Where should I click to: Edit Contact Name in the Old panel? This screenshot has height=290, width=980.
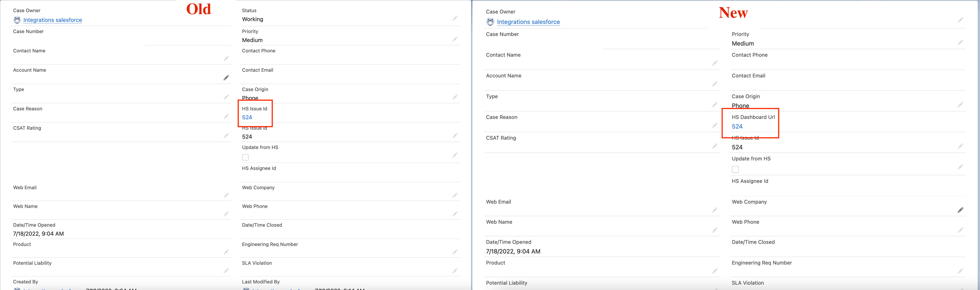(x=226, y=58)
